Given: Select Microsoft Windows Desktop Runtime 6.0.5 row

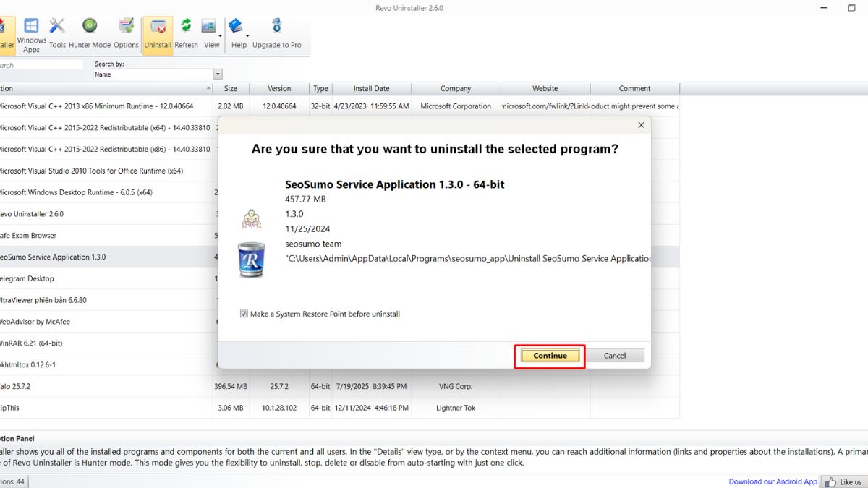Looking at the screenshot, I should pos(109,192).
